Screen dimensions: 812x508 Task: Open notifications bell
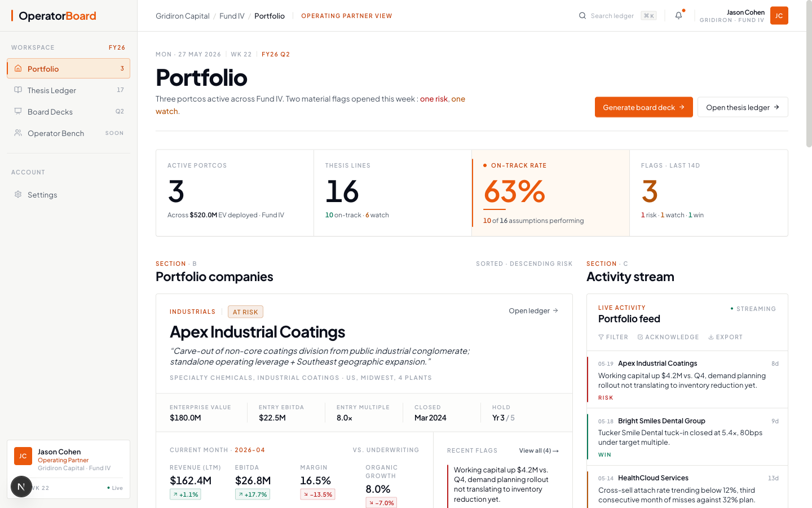(678, 16)
